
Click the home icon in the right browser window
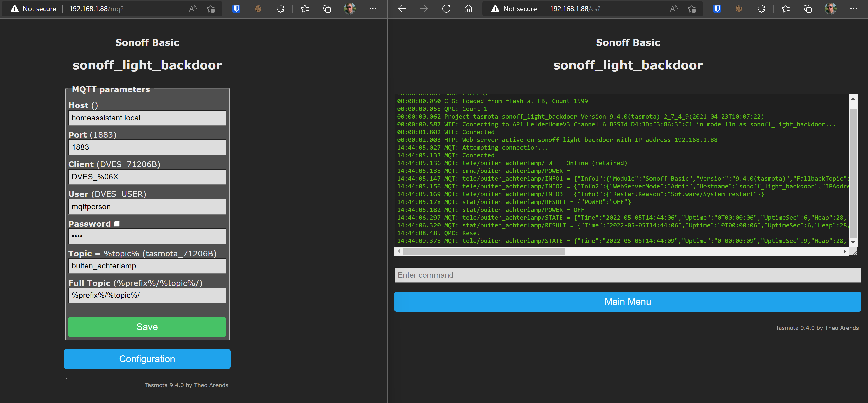(468, 9)
